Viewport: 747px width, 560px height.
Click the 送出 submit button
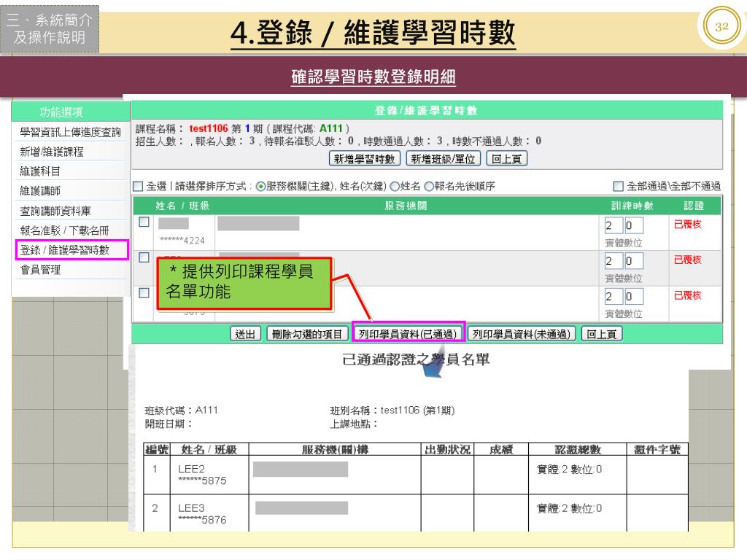(246, 334)
